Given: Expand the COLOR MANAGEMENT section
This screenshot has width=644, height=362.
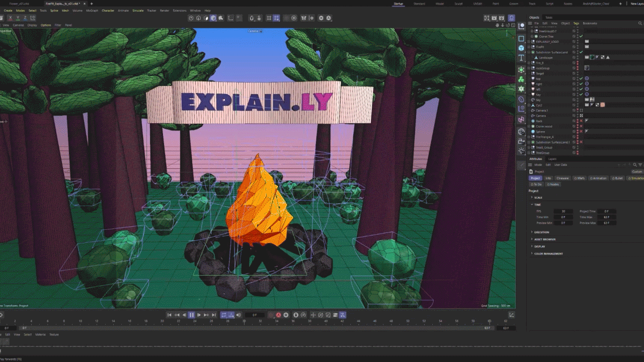Looking at the screenshot, I should pos(532,253).
